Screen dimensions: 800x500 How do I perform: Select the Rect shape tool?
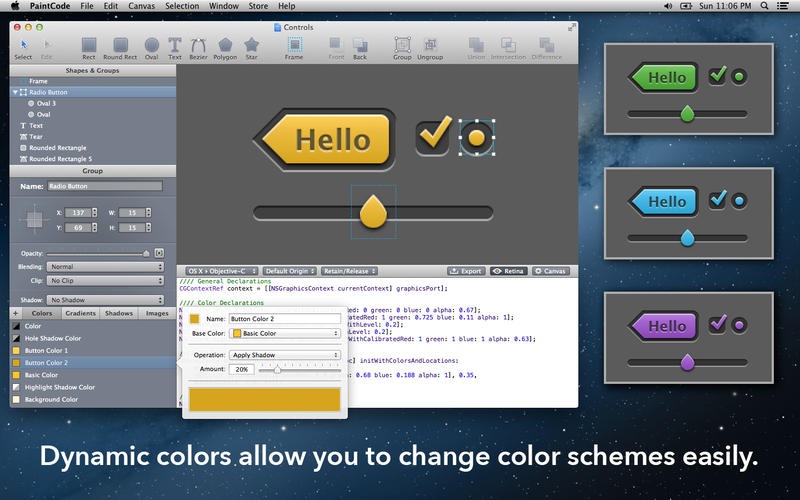pyautogui.click(x=89, y=47)
